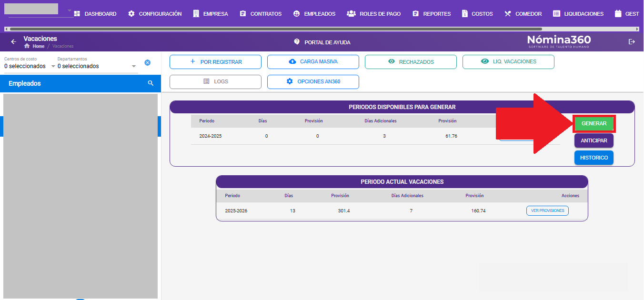Click Días value 13 in current period
Screen dimensions: 644x300
(x=292, y=211)
